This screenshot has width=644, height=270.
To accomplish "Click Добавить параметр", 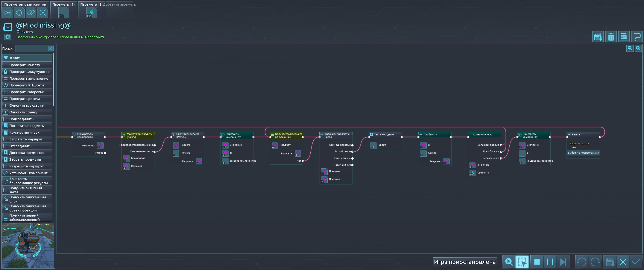I will tap(120, 4).
